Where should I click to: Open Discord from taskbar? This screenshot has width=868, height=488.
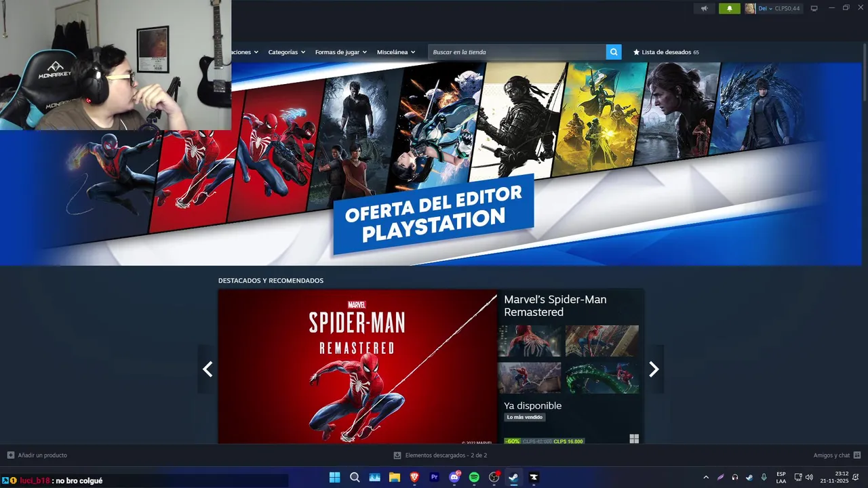tap(454, 477)
